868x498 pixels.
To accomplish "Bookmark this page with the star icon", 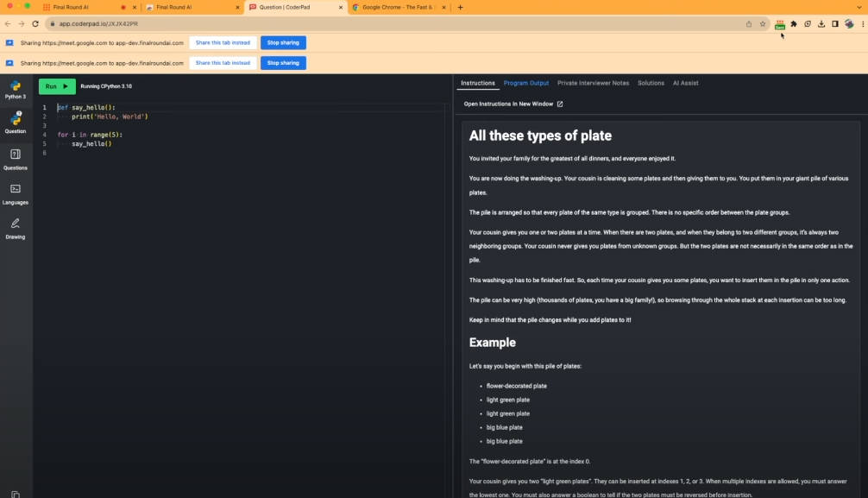I will (x=763, y=24).
